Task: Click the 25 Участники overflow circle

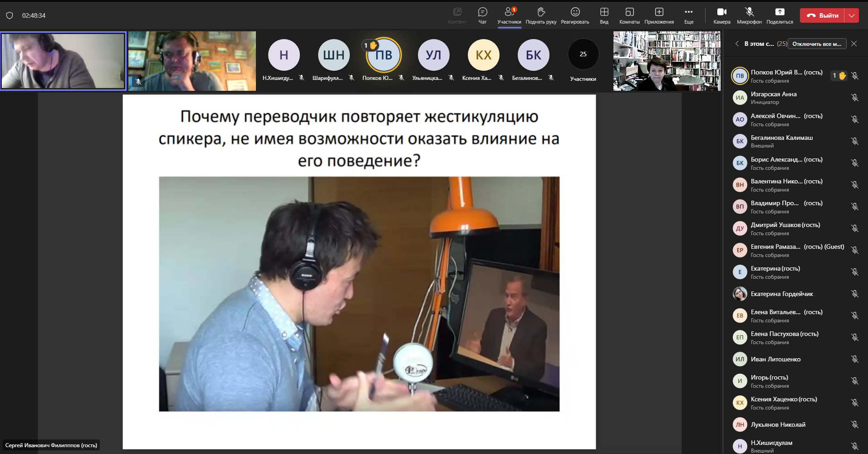Action: coord(583,54)
